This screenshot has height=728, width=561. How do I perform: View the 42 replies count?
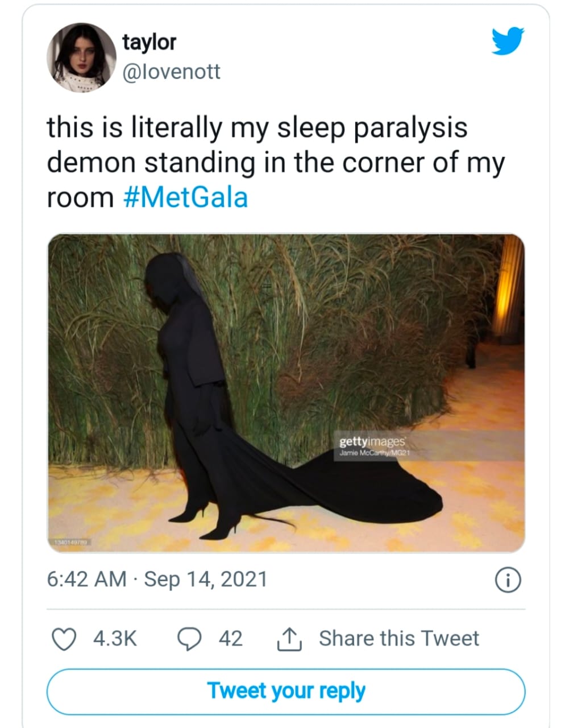(231, 639)
